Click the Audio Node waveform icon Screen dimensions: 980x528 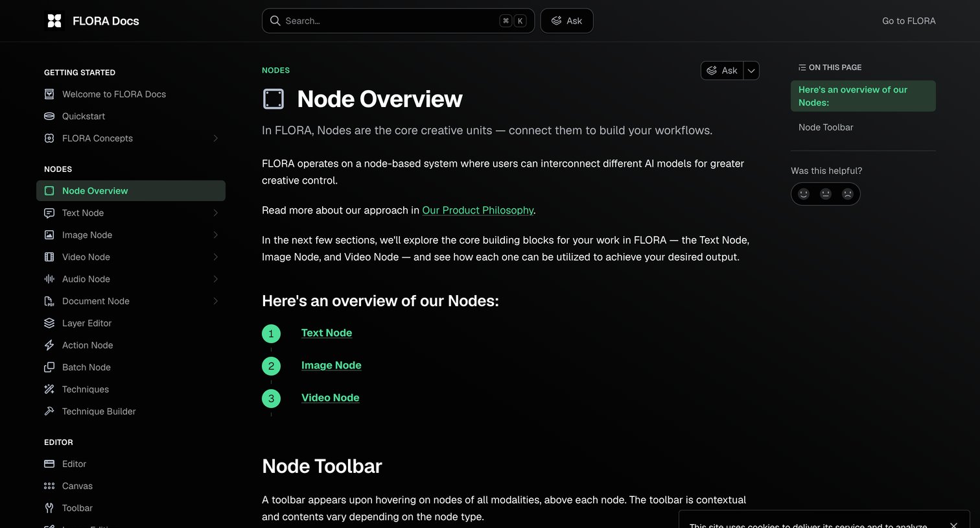pyautogui.click(x=49, y=279)
